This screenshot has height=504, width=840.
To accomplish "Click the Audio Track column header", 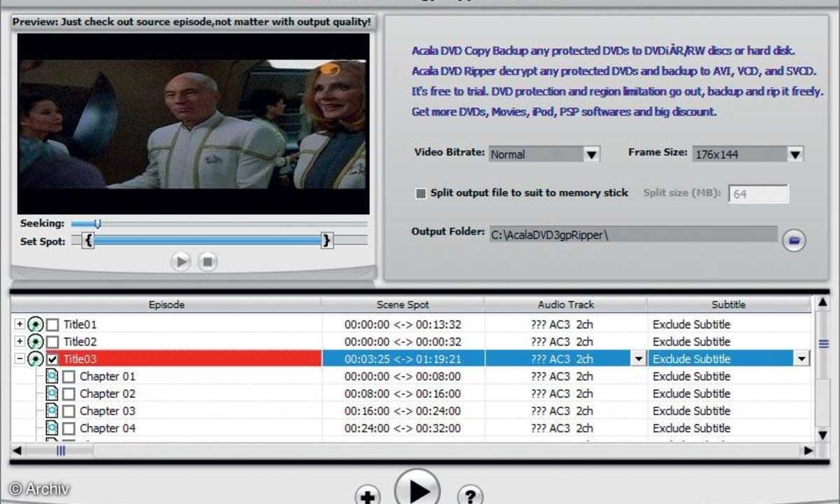I will pos(565,304).
